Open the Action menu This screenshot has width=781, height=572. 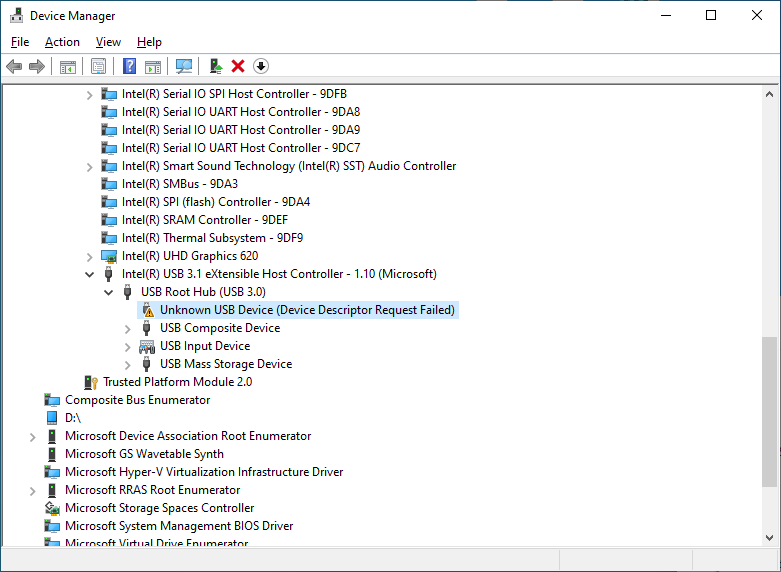point(62,42)
